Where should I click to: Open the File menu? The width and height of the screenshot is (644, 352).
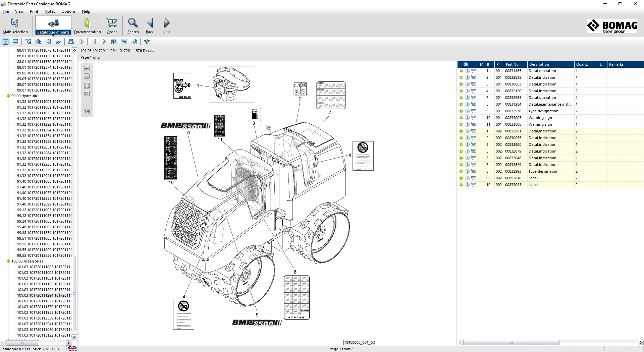point(6,11)
